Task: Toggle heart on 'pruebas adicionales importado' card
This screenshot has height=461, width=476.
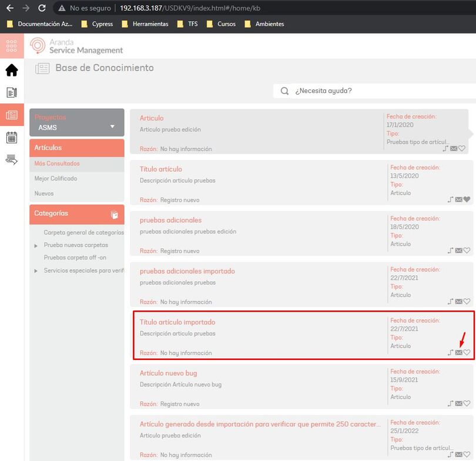Action: [467, 302]
